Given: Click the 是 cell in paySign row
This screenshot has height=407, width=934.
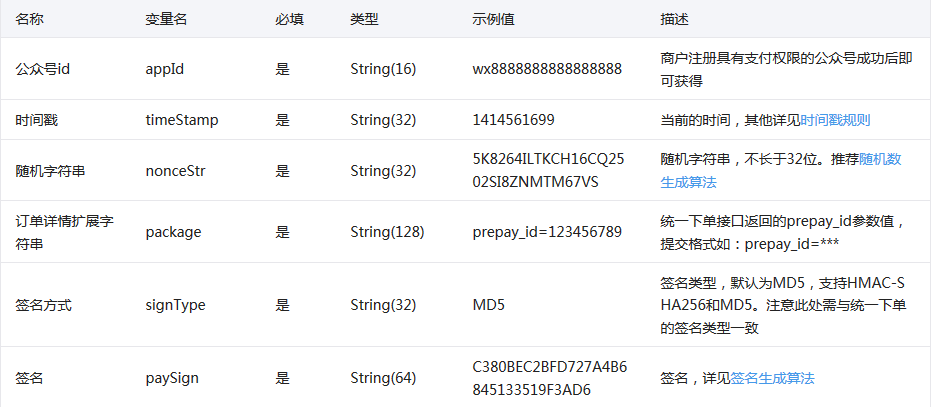Looking at the screenshot, I should click(x=282, y=378).
